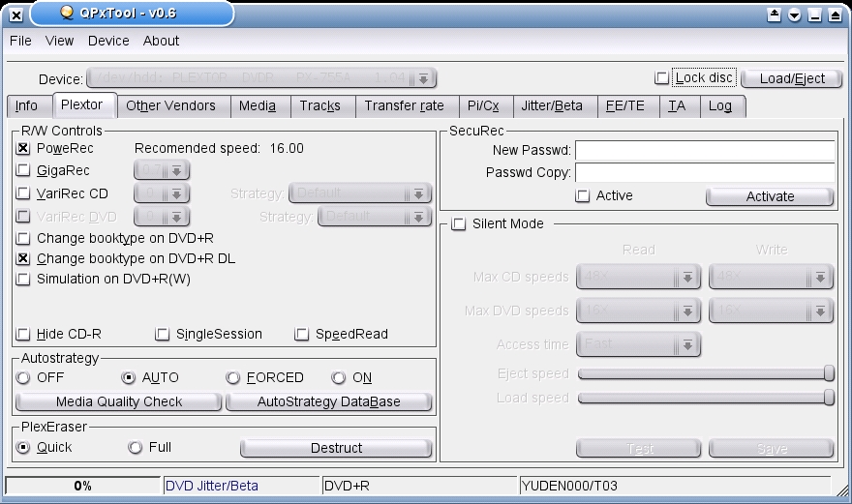Enable the Silent Mode checkbox
Viewport: 852px width, 504px height.
point(459,223)
